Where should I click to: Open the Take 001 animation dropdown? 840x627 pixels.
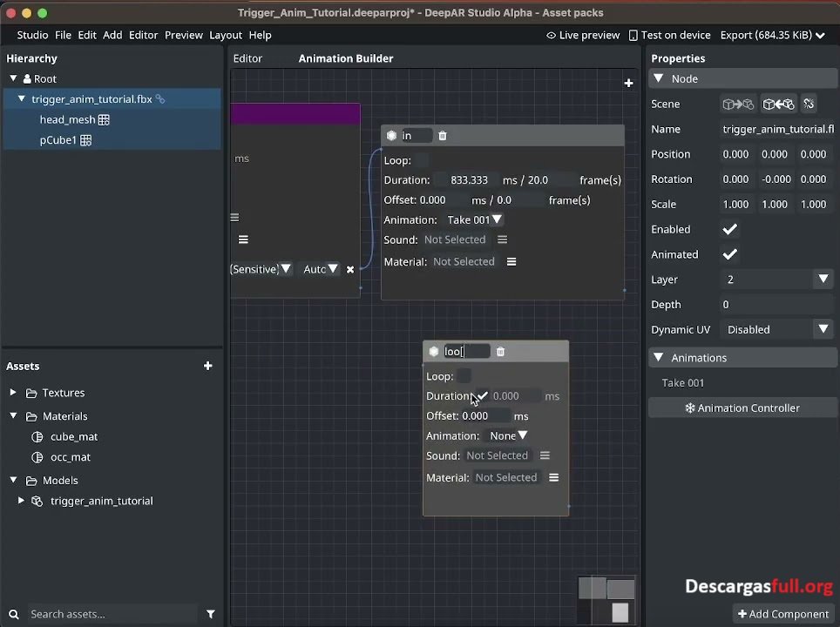474,219
